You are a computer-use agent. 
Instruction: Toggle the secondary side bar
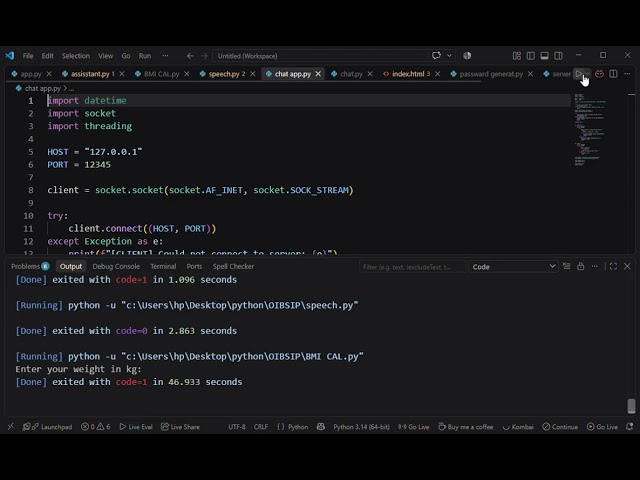point(558,56)
